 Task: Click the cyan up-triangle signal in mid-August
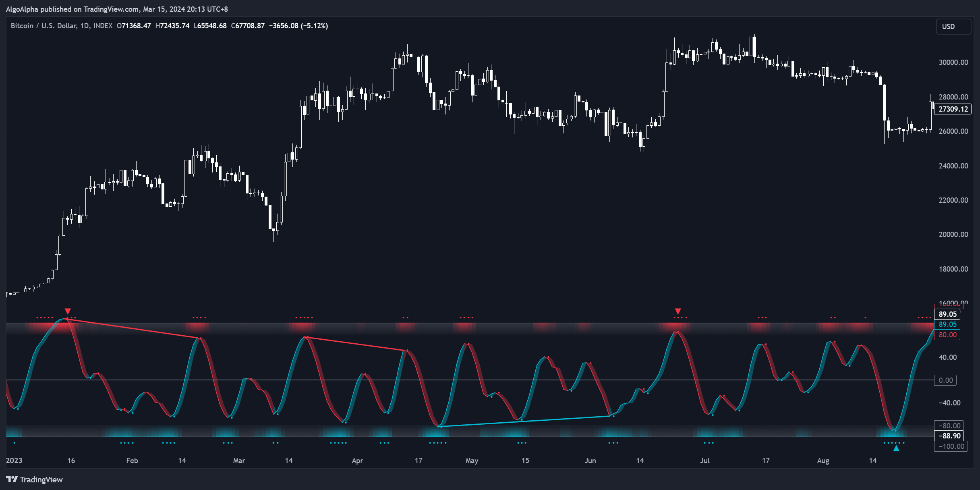(x=896, y=448)
